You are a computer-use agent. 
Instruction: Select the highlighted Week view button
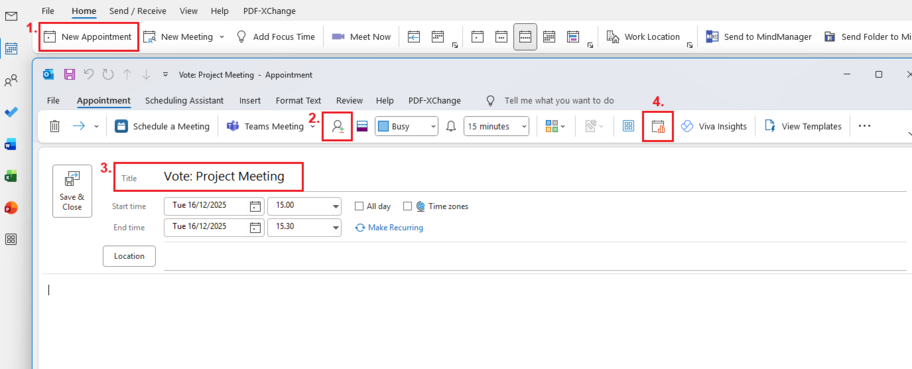525,37
